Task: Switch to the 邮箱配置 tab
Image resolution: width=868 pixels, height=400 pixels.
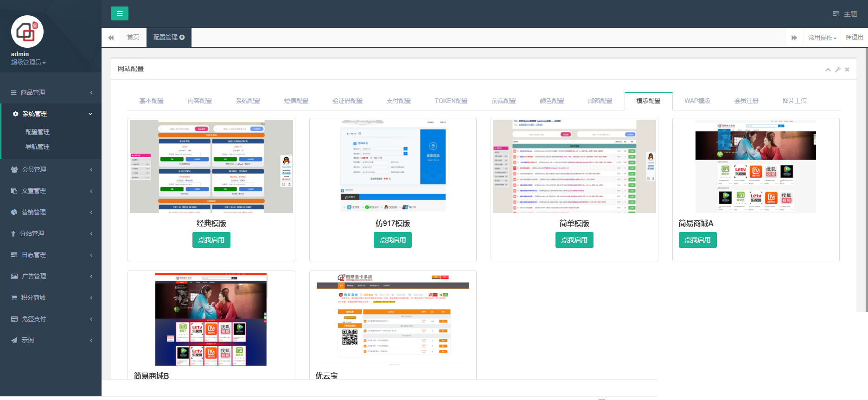Action: (600, 101)
